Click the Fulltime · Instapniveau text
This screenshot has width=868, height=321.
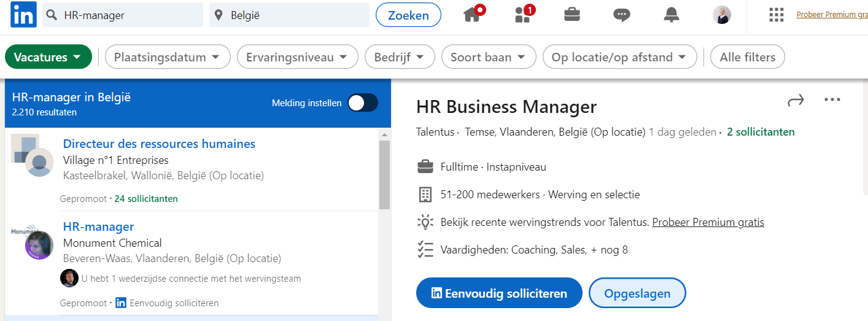[494, 167]
